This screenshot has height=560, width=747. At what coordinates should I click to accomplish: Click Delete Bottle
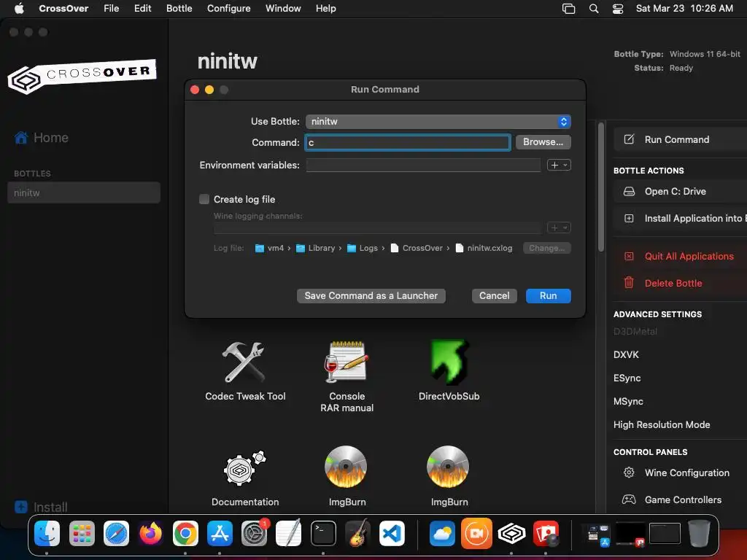pos(681,284)
